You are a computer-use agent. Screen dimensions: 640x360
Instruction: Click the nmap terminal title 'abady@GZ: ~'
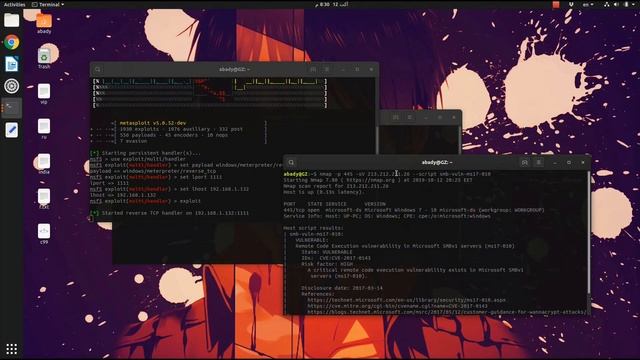pos(437,162)
